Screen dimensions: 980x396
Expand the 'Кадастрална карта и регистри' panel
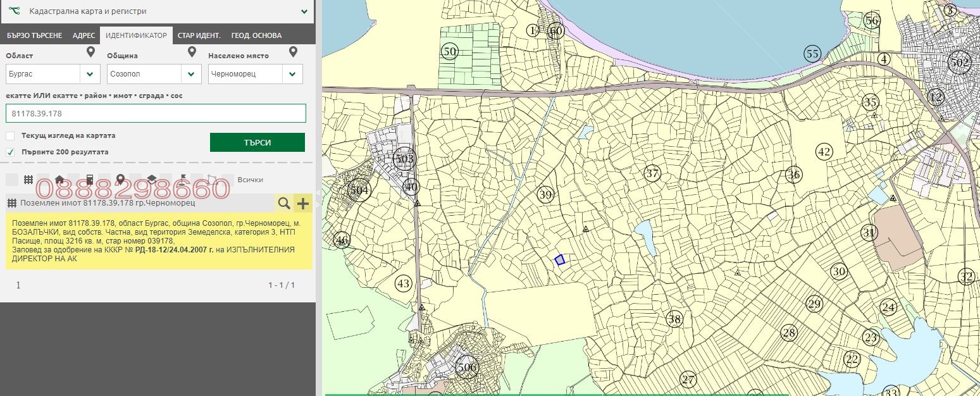pyautogui.click(x=304, y=11)
